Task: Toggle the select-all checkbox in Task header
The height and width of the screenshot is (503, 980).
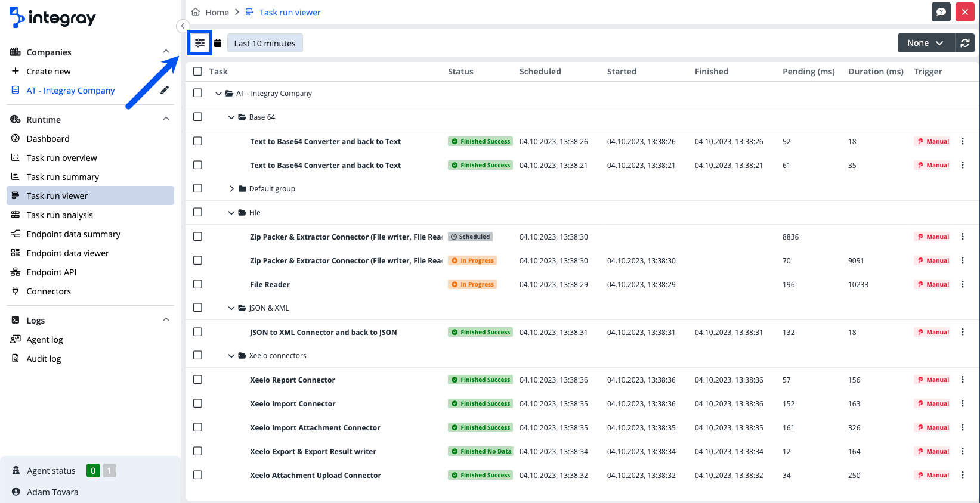Action: pyautogui.click(x=197, y=72)
